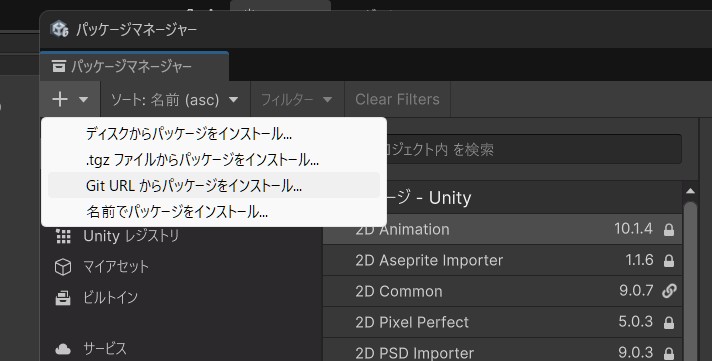Click the lock icon beside 2D Animation
Screen dimensions: 712x361
(x=669, y=230)
